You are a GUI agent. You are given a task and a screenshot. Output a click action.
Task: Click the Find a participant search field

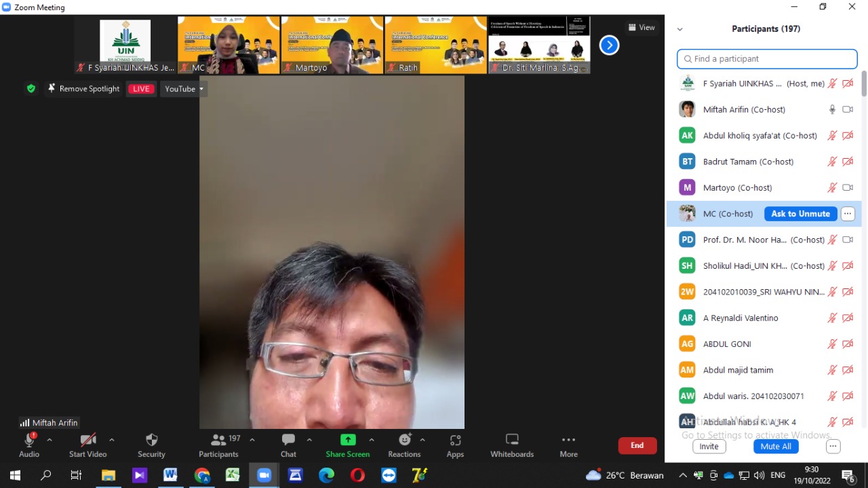coord(767,59)
